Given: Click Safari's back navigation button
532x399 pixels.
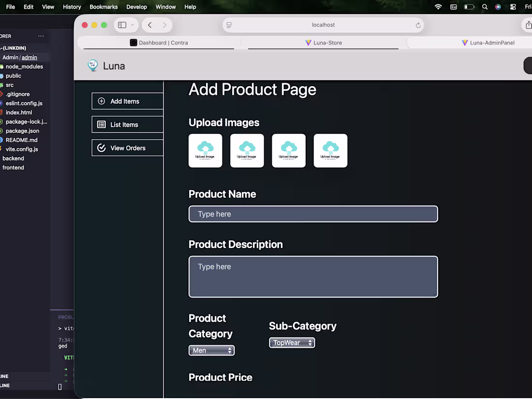Looking at the screenshot, I should 149,25.
